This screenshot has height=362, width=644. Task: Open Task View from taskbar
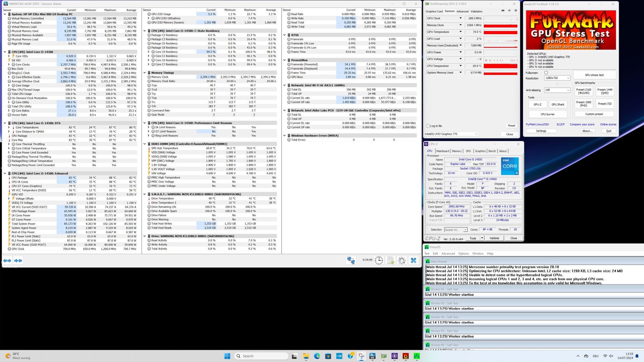point(294,356)
